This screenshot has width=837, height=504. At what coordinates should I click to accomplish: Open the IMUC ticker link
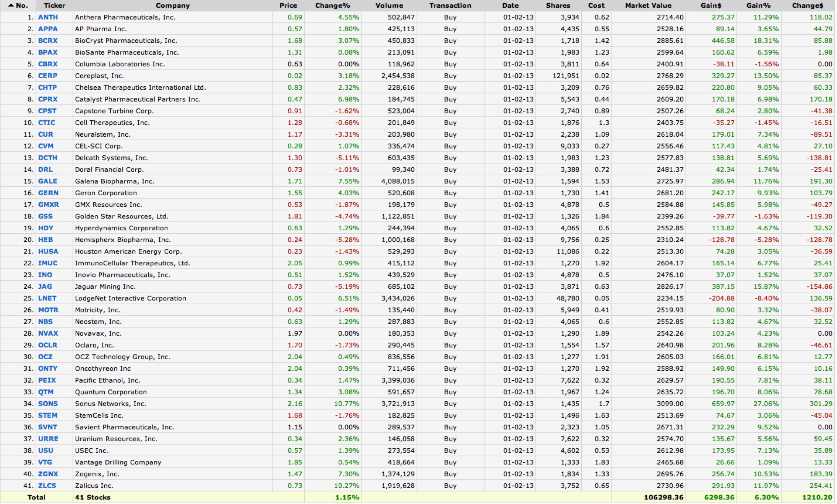tap(48, 263)
